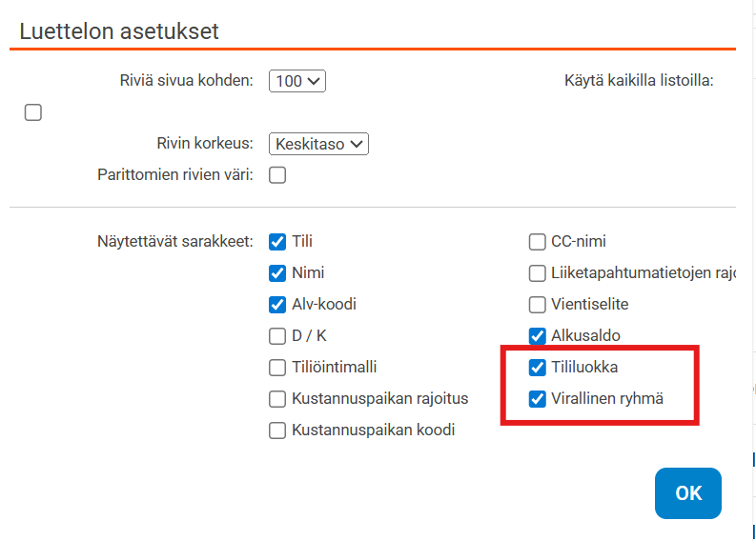Tick the Tiliöintimalli checkbox

277,368
